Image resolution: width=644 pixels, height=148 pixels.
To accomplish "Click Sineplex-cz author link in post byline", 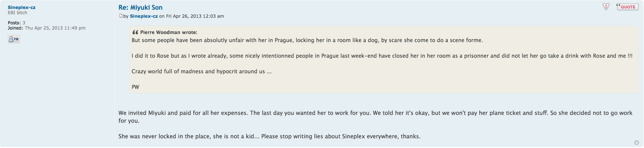I will (144, 16).
